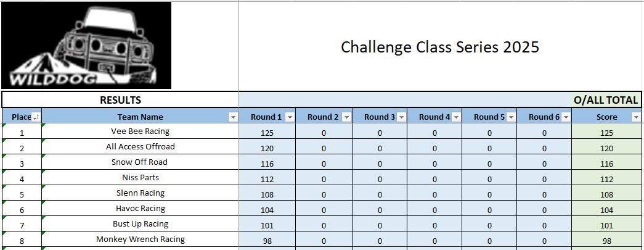Open the Round 5 filter dropdown
The width and height of the screenshot is (644, 250).
[512, 117]
